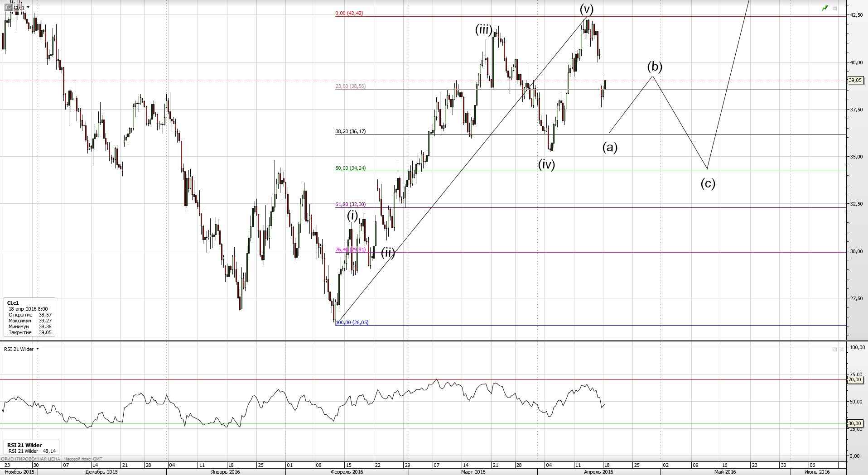
Task: Open the RSI 21 Wilder dropdown menu
Action: coord(38,349)
